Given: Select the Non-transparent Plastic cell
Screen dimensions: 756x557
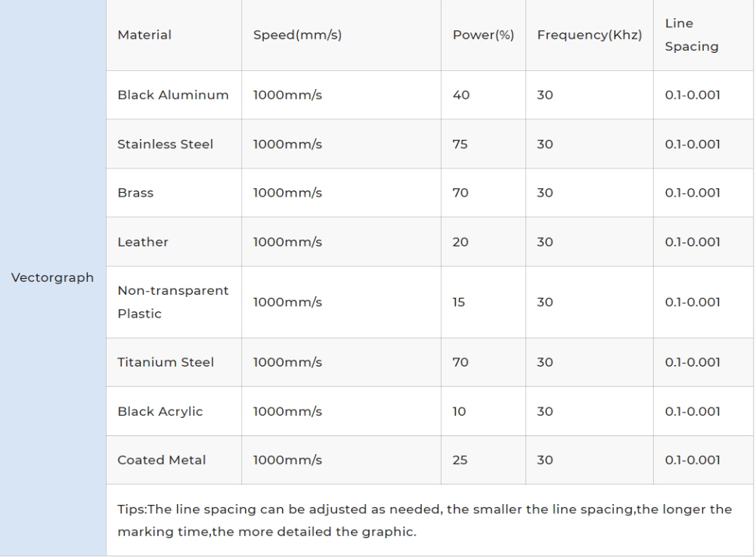Looking at the screenshot, I should click(173, 302).
